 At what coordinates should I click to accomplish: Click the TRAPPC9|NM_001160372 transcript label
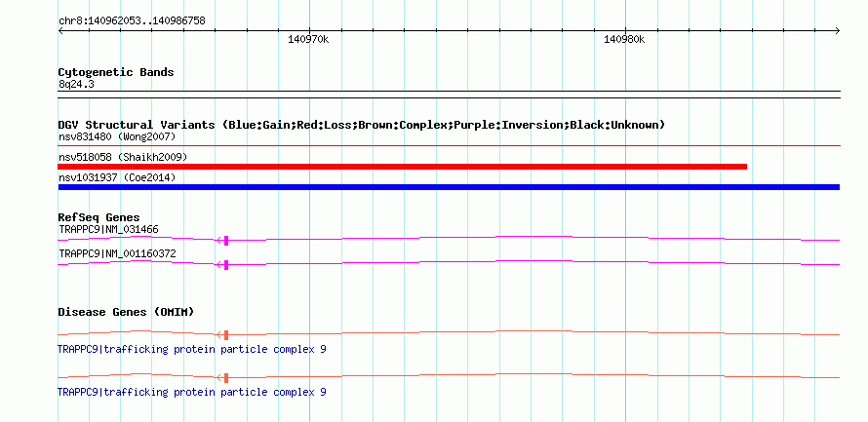pos(117,253)
